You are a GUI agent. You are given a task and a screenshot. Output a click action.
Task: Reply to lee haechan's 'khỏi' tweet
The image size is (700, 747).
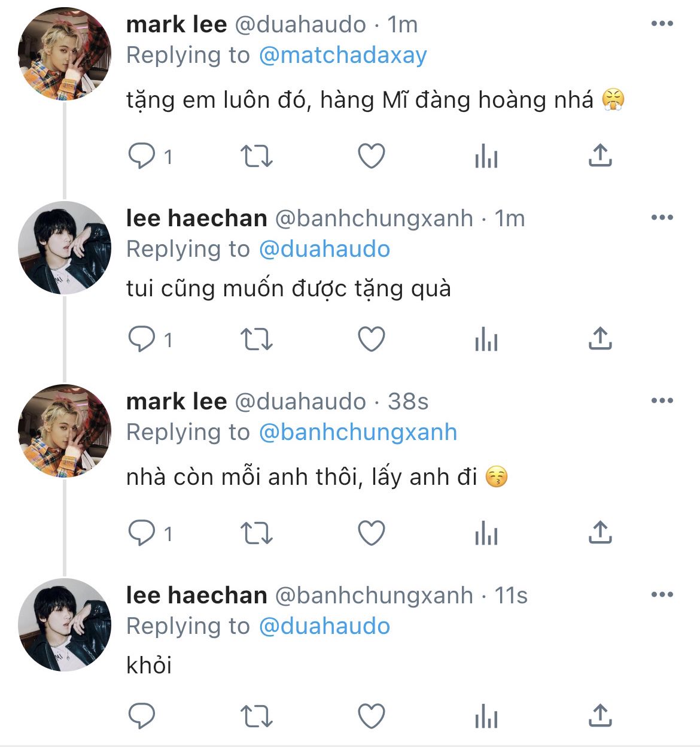click(x=142, y=715)
